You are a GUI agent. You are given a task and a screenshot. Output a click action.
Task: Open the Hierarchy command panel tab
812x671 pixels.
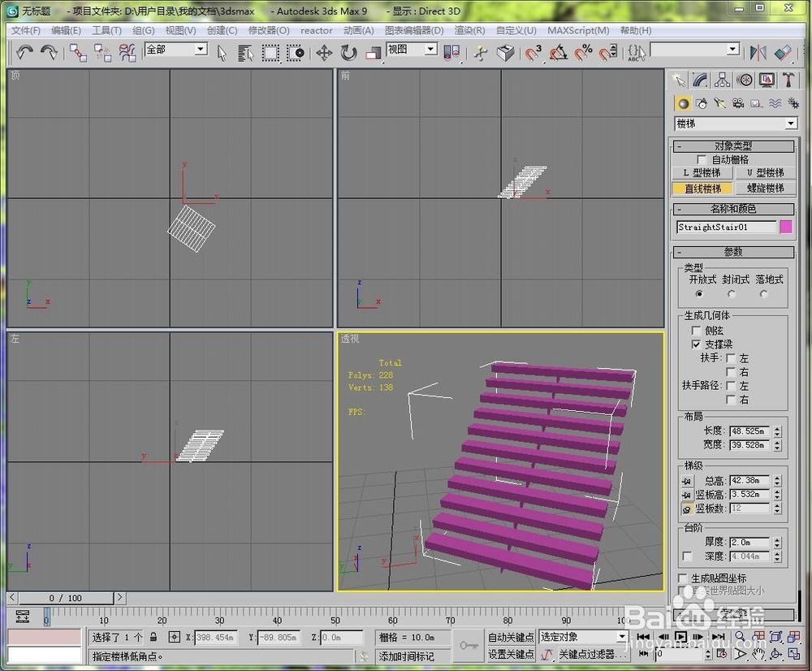(723, 80)
